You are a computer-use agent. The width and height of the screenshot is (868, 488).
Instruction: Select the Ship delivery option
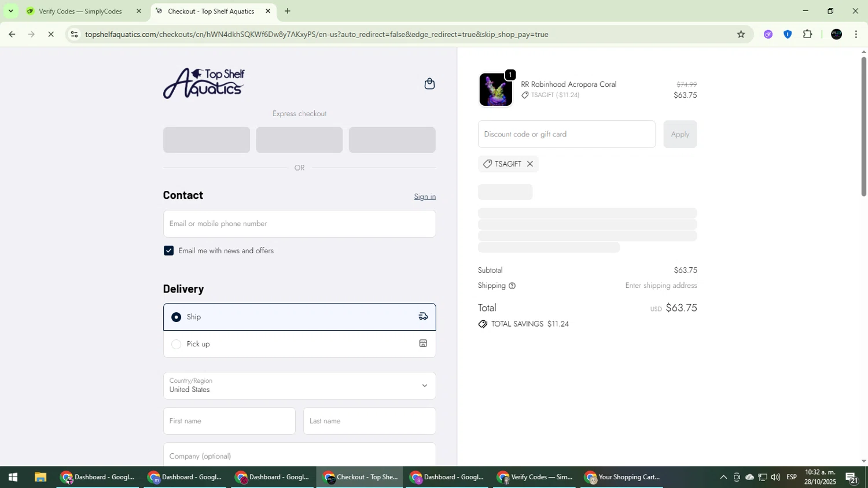(299, 317)
